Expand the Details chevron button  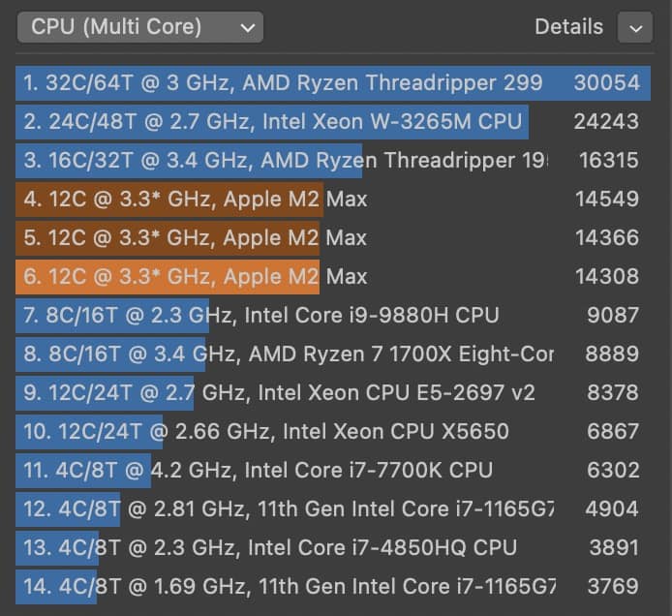(635, 27)
